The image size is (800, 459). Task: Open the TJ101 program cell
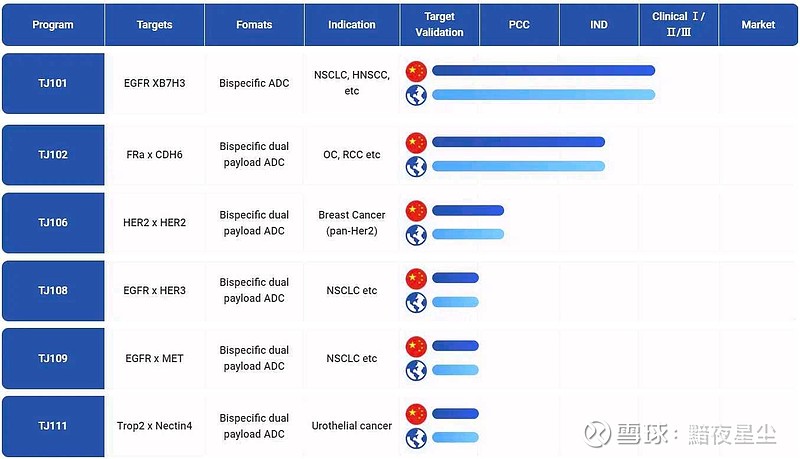click(53, 83)
